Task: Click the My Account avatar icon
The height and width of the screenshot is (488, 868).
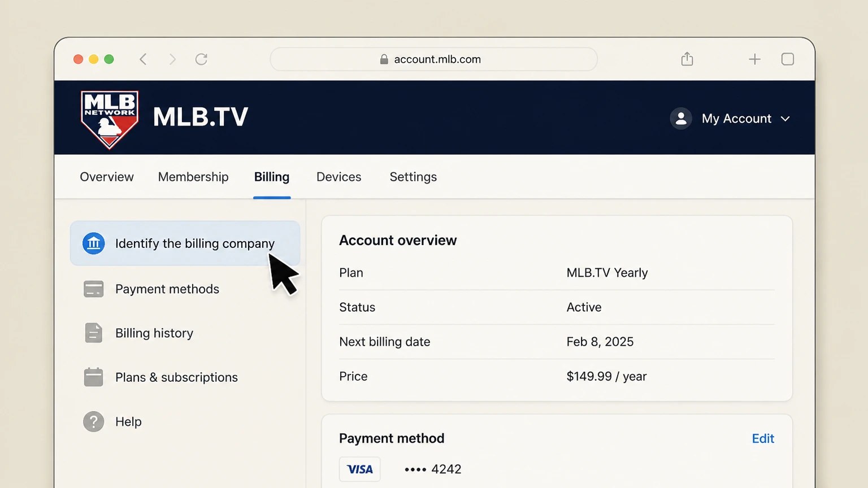Action: pos(681,119)
